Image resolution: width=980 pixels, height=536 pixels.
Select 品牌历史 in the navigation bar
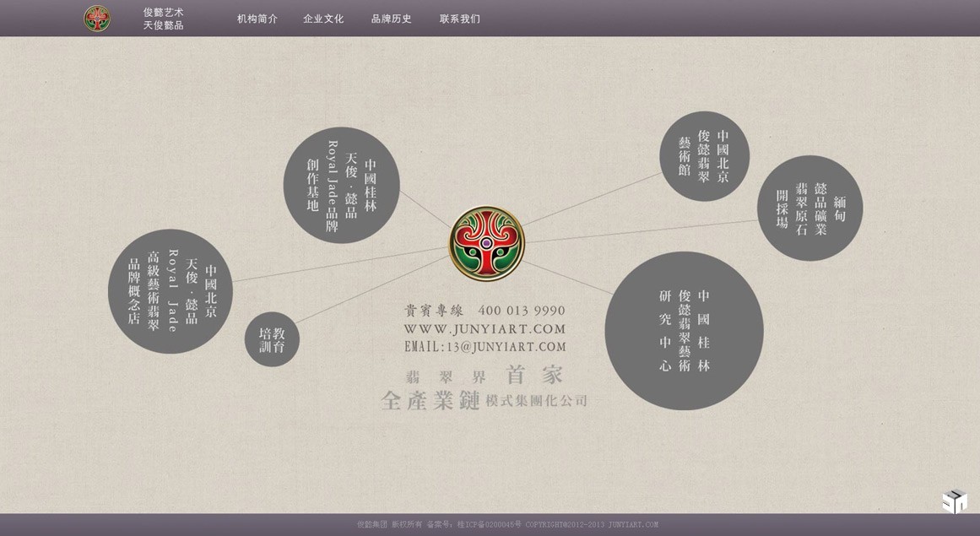pyautogui.click(x=392, y=19)
